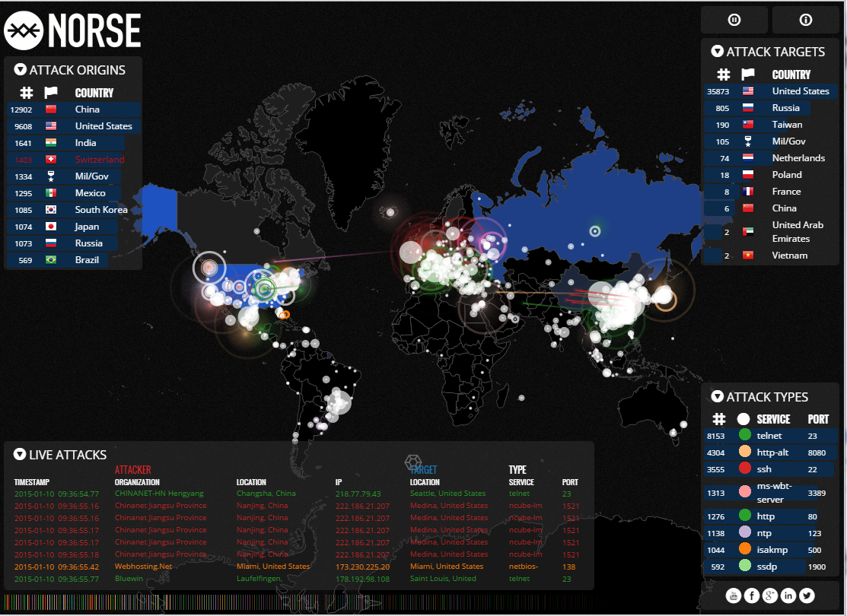Click the TIMESTAMP column header

point(32,482)
